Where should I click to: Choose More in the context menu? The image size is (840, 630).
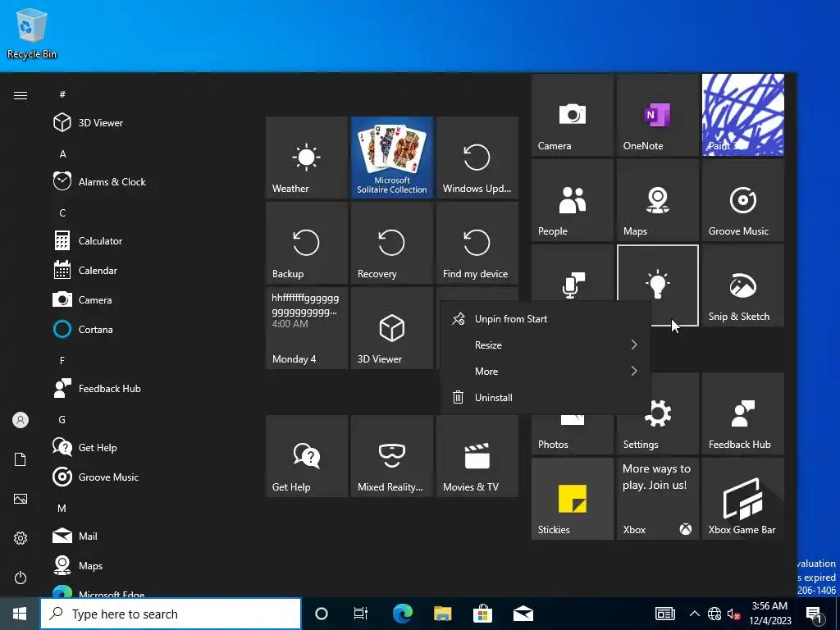[546, 372]
